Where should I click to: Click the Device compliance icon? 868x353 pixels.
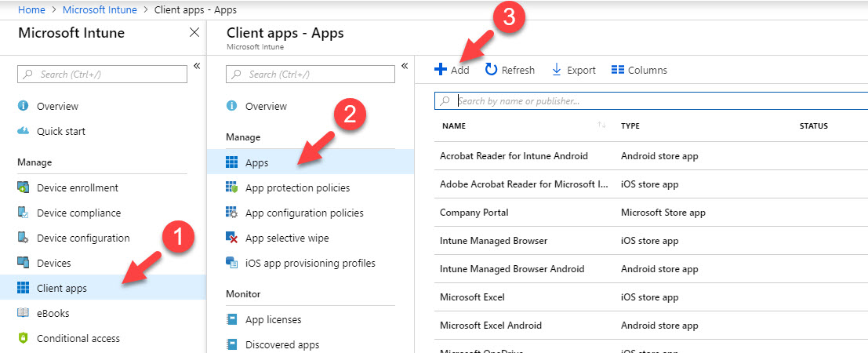[24, 213]
